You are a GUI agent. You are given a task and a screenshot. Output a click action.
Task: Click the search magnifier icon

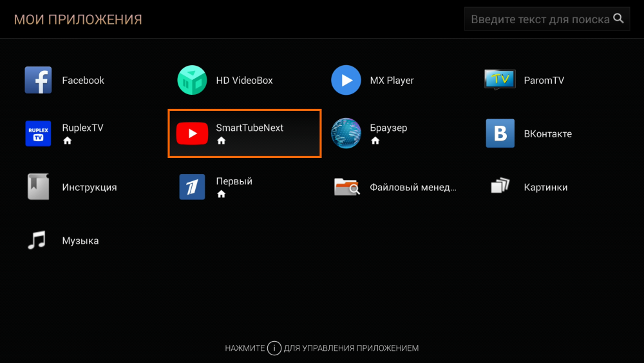point(619,19)
